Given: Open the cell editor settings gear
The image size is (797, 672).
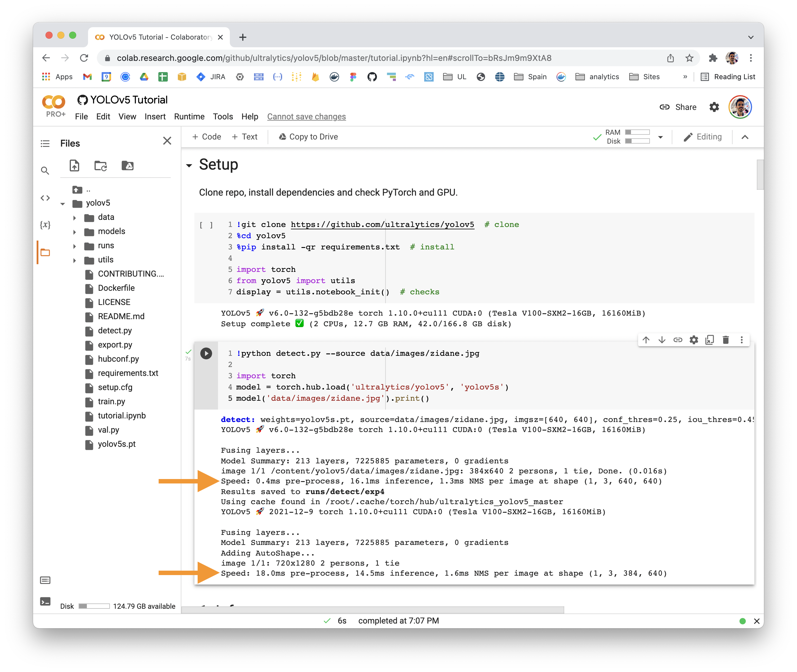Looking at the screenshot, I should (694, 340).
